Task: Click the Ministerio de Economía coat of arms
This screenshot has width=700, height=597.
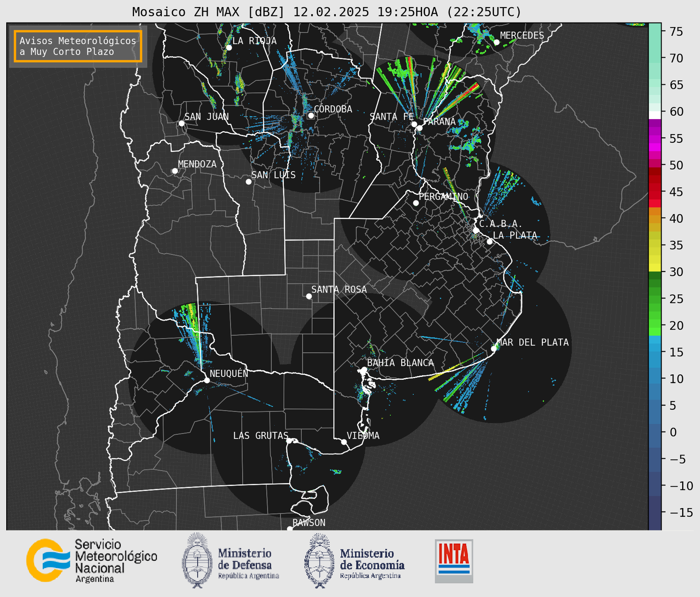Action: (x=319, y=560)
